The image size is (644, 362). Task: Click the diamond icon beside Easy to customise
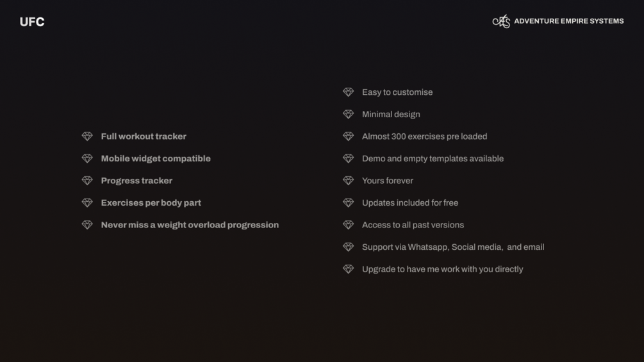click(348, 92)
